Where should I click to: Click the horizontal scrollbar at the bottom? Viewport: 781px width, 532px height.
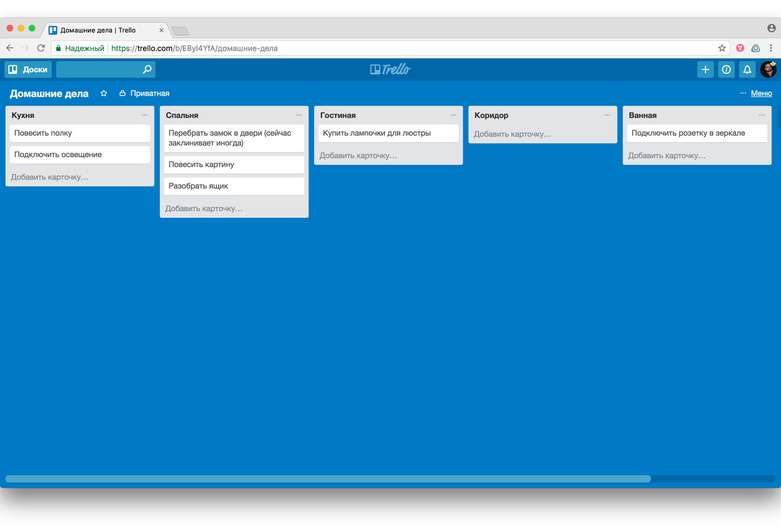tap(327, 479)
